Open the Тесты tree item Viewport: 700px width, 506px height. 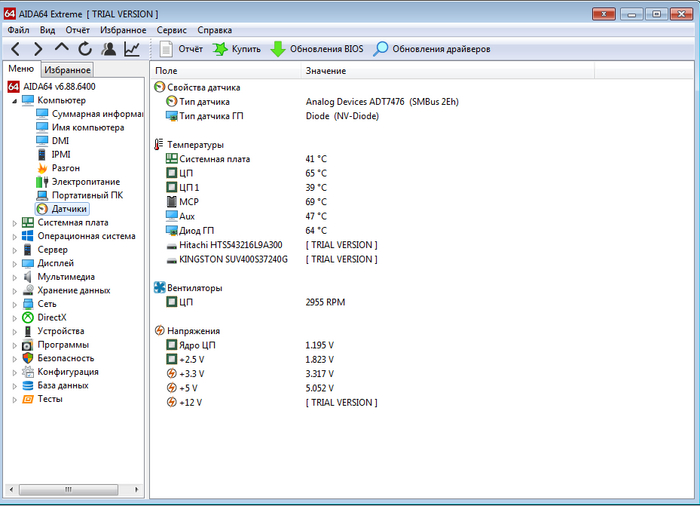(50, 399)
